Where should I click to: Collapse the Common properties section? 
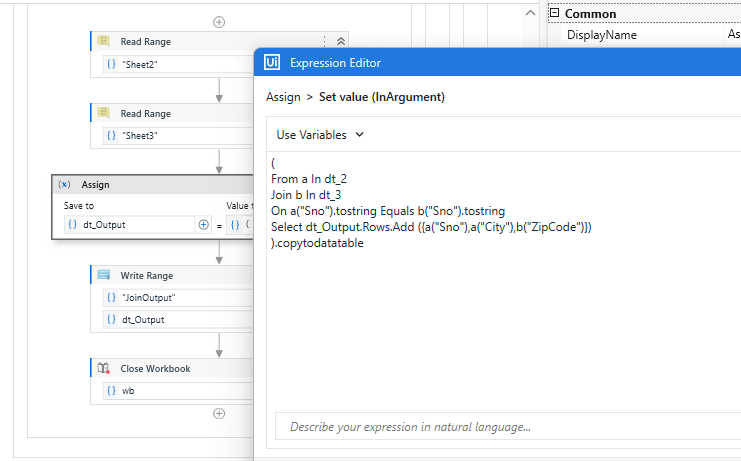[x=554, y=14]
